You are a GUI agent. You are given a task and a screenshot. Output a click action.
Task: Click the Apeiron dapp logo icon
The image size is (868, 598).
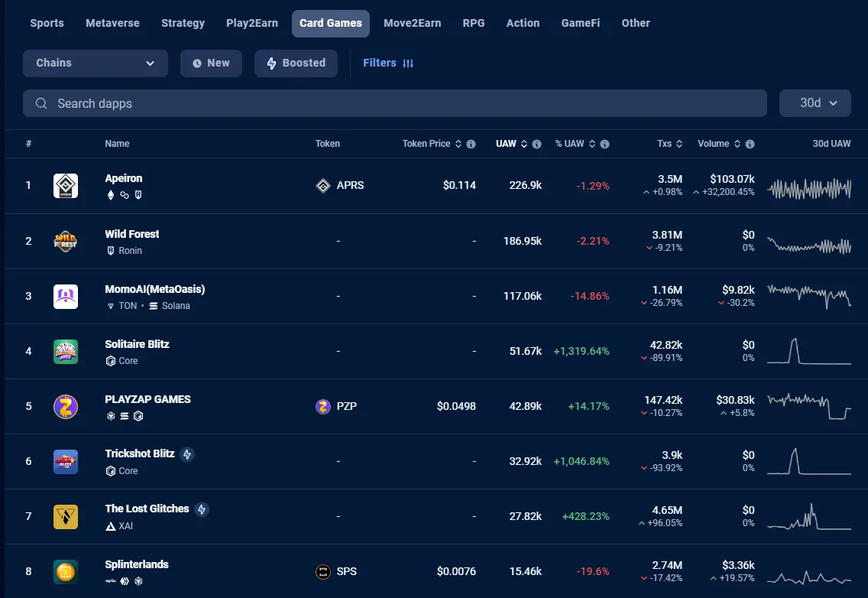point(65,186)
